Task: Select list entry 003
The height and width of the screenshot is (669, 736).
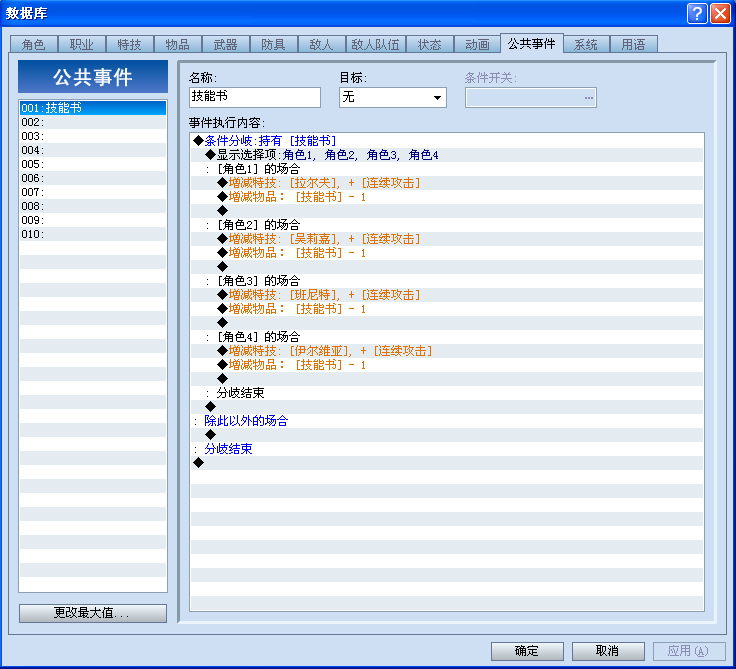Action: tap(93, 136)
